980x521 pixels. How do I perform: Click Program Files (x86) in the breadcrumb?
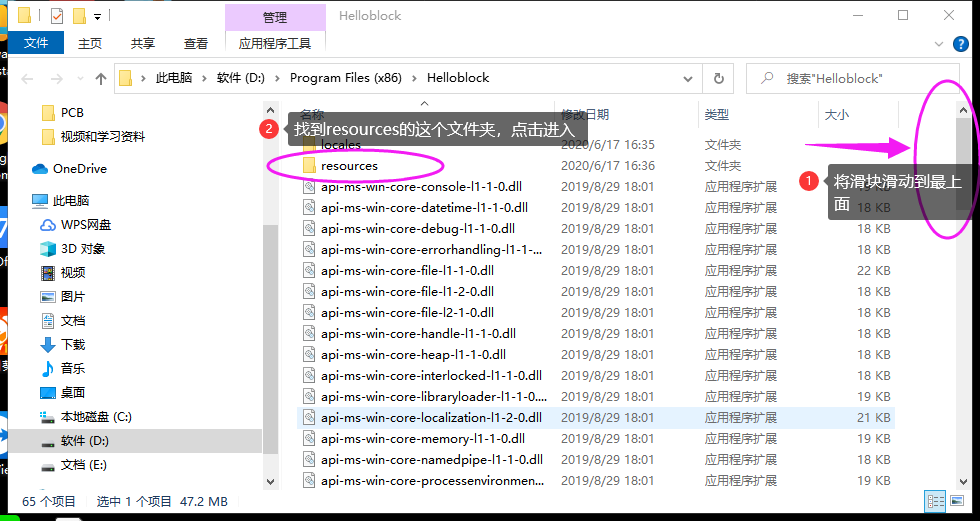[345, 78]
